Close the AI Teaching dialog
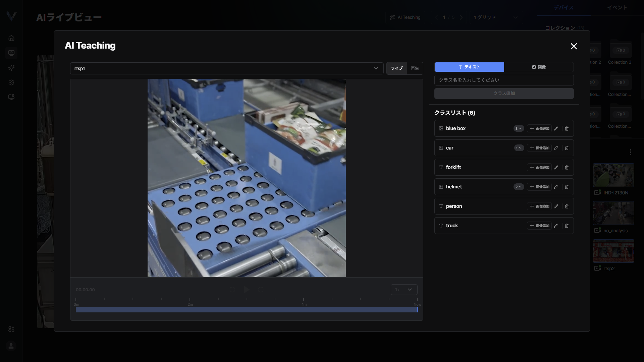The image size is (644, 362). click(574, 46)
